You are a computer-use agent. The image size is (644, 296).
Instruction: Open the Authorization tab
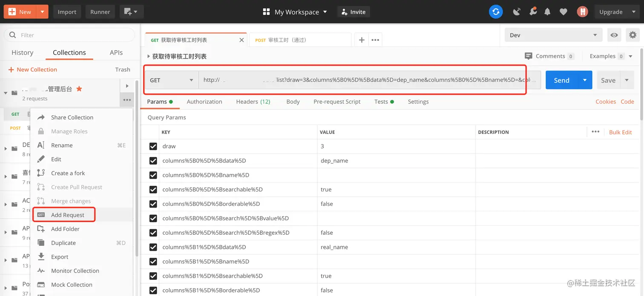(204, 102)
